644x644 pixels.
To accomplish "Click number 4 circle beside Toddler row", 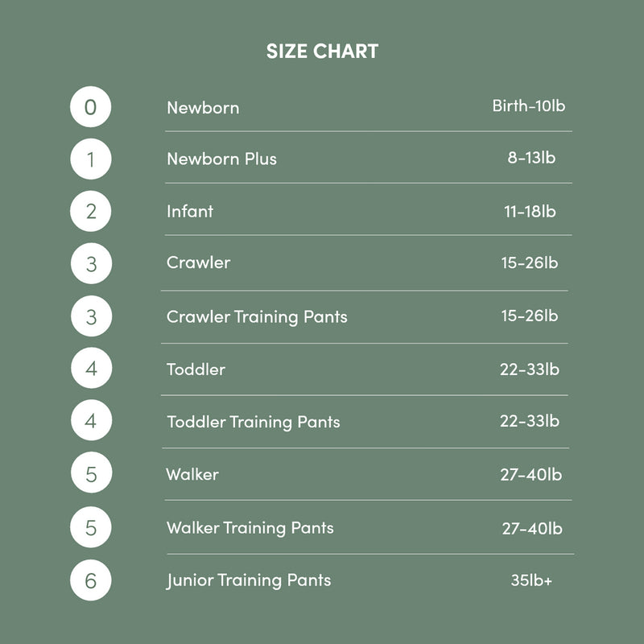I will tap(90, 369).
